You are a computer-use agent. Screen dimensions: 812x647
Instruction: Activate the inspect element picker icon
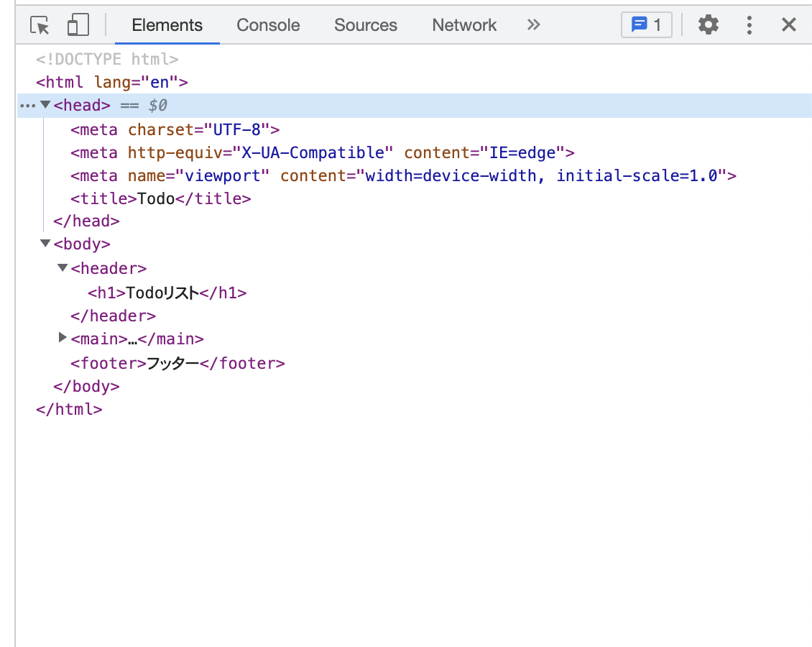(40, 25)
